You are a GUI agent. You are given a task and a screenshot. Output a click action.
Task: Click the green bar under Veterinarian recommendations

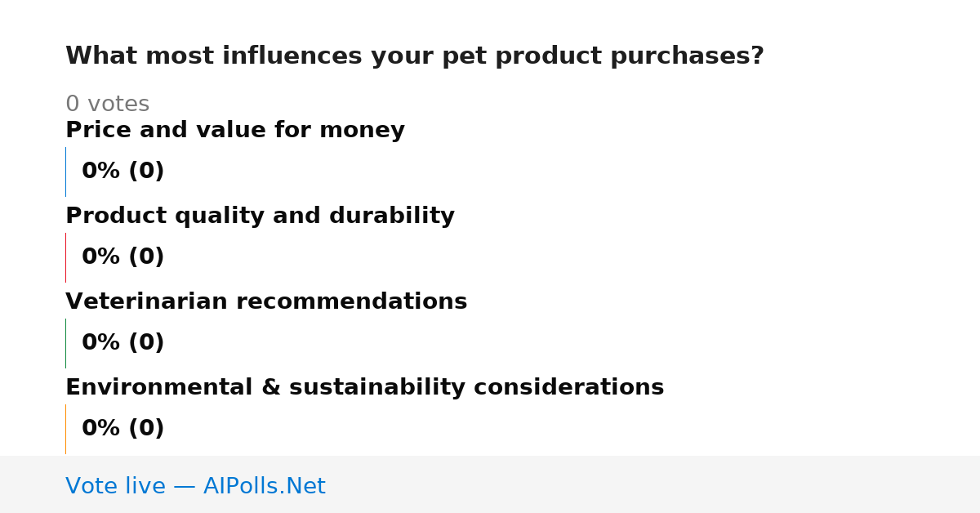(65, 343)
